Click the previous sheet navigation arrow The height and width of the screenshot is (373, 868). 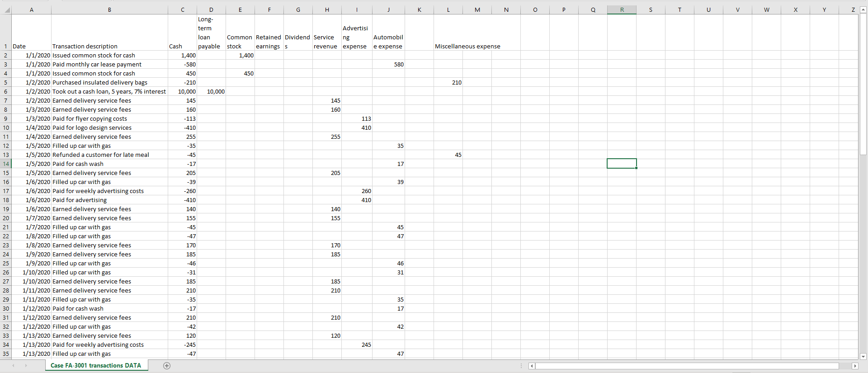13,365
